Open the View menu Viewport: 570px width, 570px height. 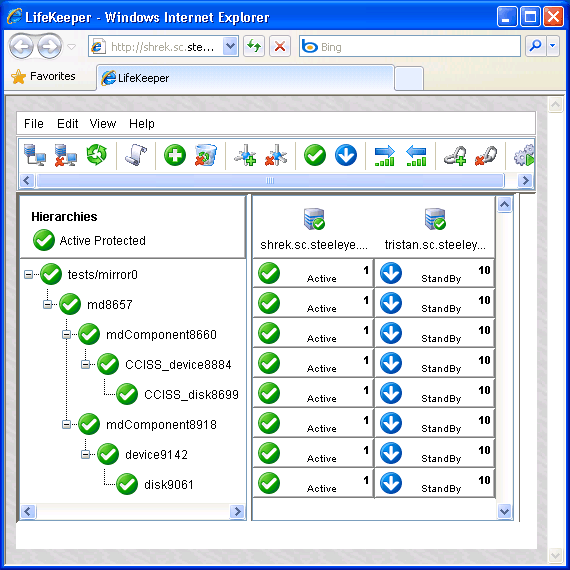click(103, 124)
